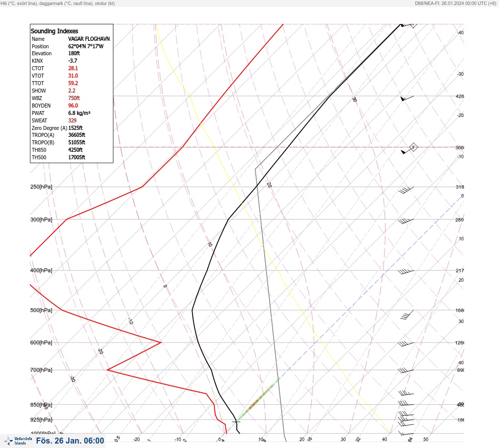499x448 pixels.
Task: Click the 400[hPa] pressure label
Action: click(x=41, y=271)
